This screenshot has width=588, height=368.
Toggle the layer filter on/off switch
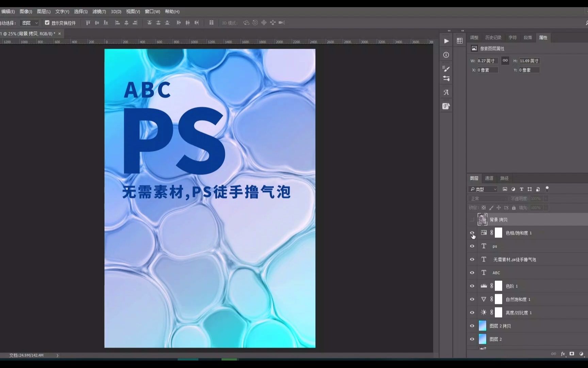tap(547, 189)
